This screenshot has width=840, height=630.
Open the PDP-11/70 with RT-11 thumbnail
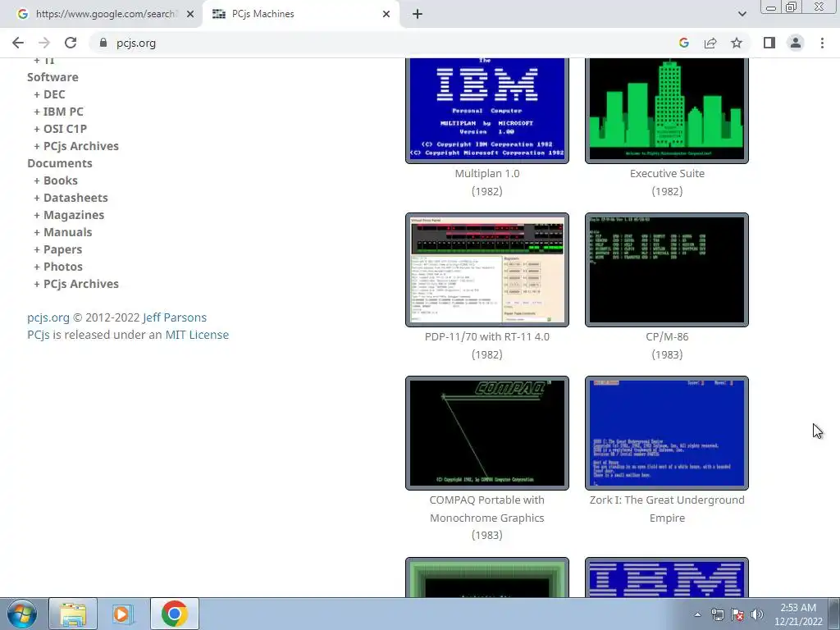pyautogui.click(x=487, y=270)
